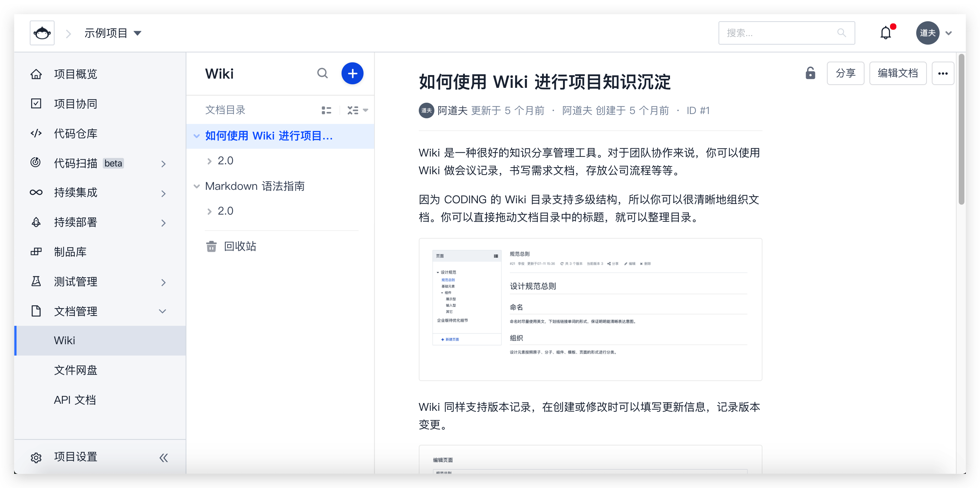Click the page vertical scrollbar thumb

(x=961, y=129)
